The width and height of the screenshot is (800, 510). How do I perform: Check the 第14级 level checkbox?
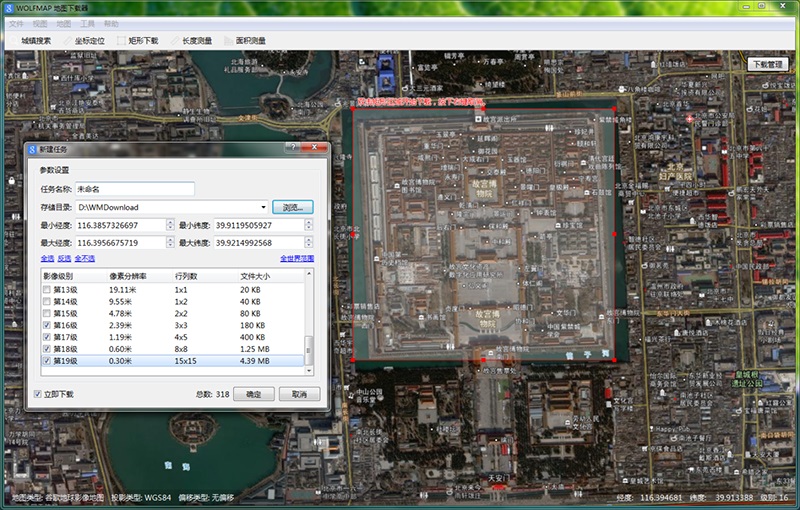click(x=47, y=301)
